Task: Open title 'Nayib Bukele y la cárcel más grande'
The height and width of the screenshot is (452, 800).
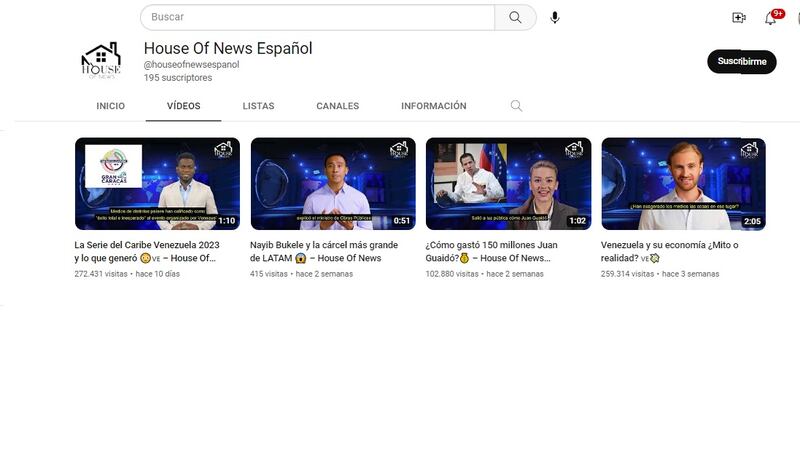Action: coord(324,252)
